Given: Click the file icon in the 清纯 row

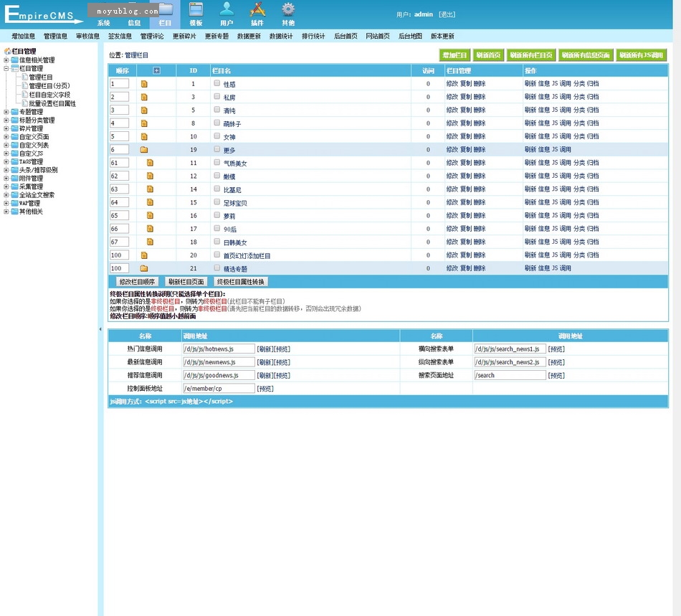Looking at the screenshot, I should 144,110.
